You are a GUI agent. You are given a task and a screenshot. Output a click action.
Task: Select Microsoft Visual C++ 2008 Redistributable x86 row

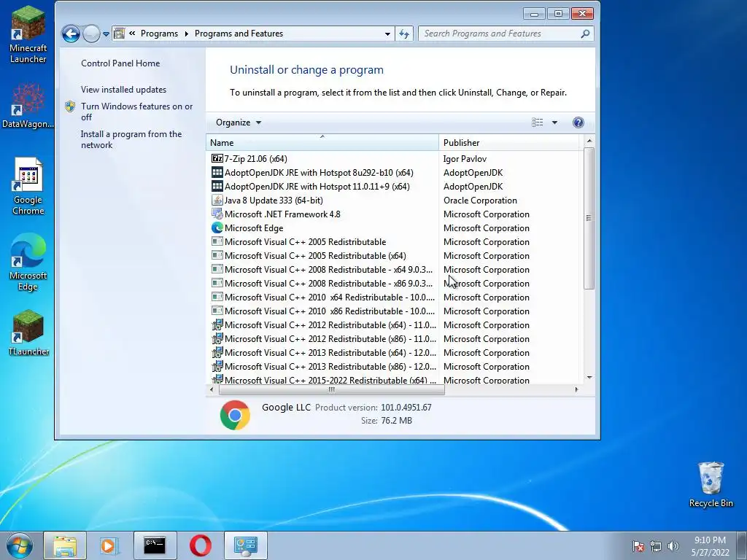322,284
